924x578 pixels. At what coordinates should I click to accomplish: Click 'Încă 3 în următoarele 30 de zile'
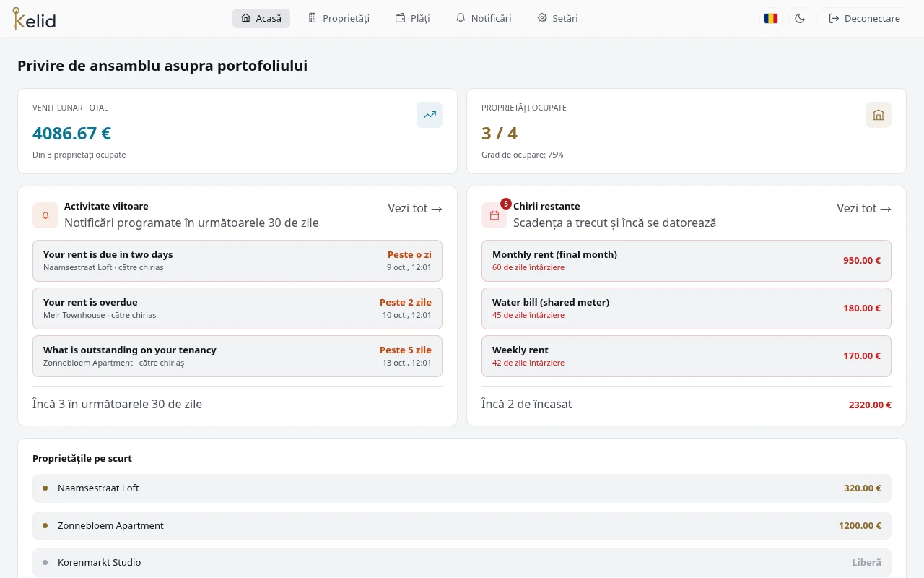click(118, 405)
